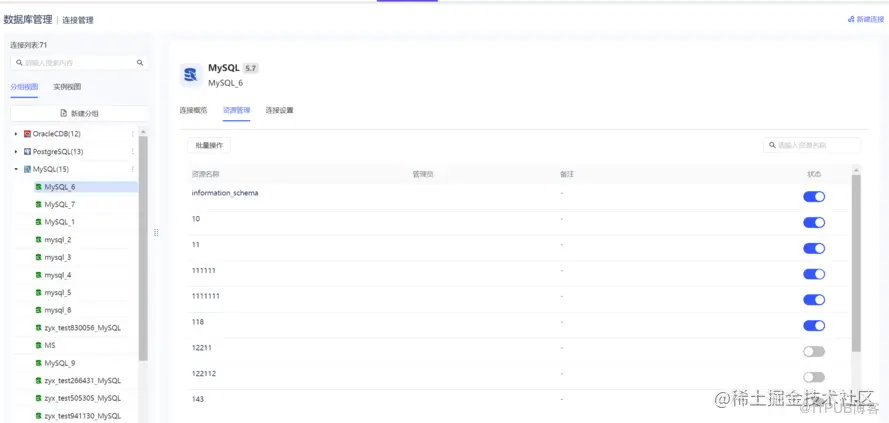Click the MySQL_1 connection icon
The width and height of the screenshot is (889, 423).
point(39,222)
